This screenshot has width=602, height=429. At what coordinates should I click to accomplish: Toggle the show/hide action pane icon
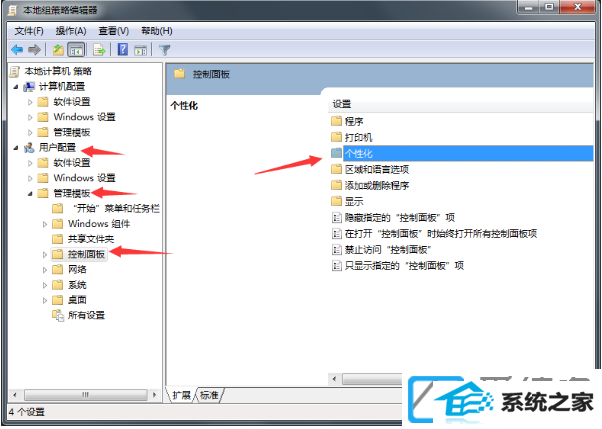click(x=140, y=50)
